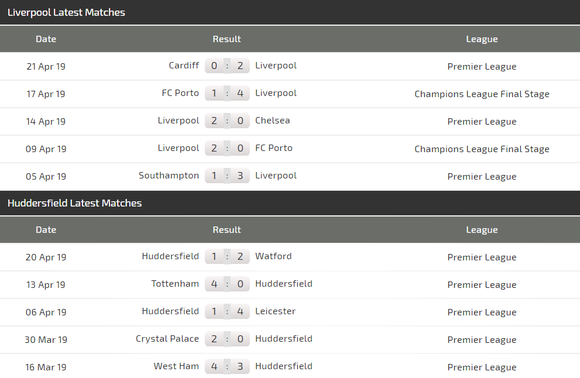The image size is (580, 378).
Task: Click Premier League in the 30 Mar row
Action: [x=482, y=340]
